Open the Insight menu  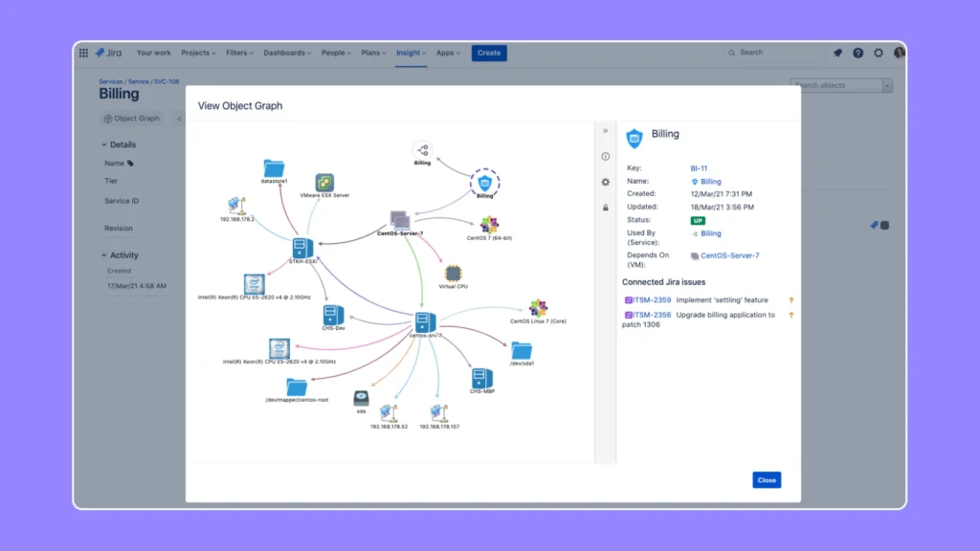click(x=409, y=53)
